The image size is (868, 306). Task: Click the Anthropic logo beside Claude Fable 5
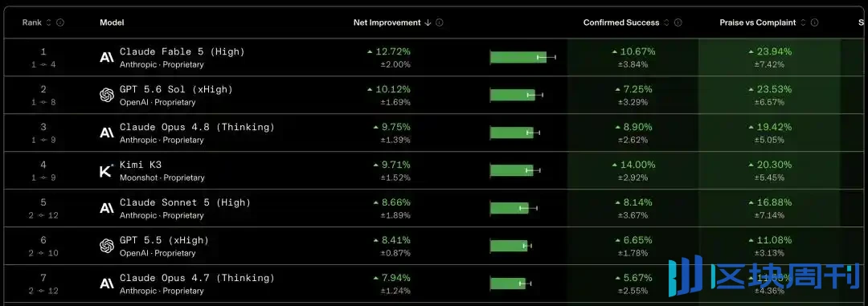[107, 57]
